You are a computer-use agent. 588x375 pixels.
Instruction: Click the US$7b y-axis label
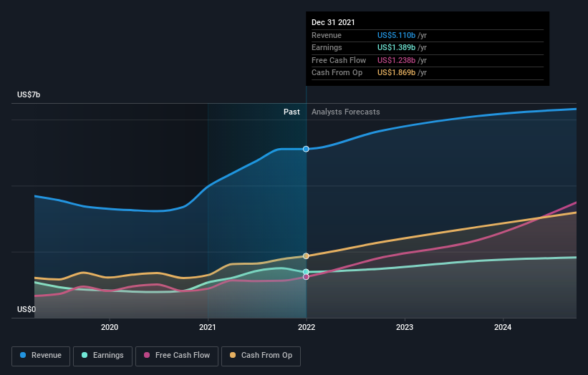click(29, 94)
